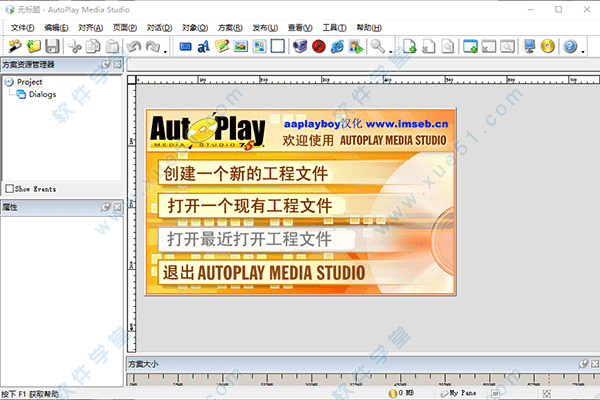Select the Project tree node
Image resolution: width=600 pixels, height=400 pixels.
pyautogui.click(x=30, y=82)
